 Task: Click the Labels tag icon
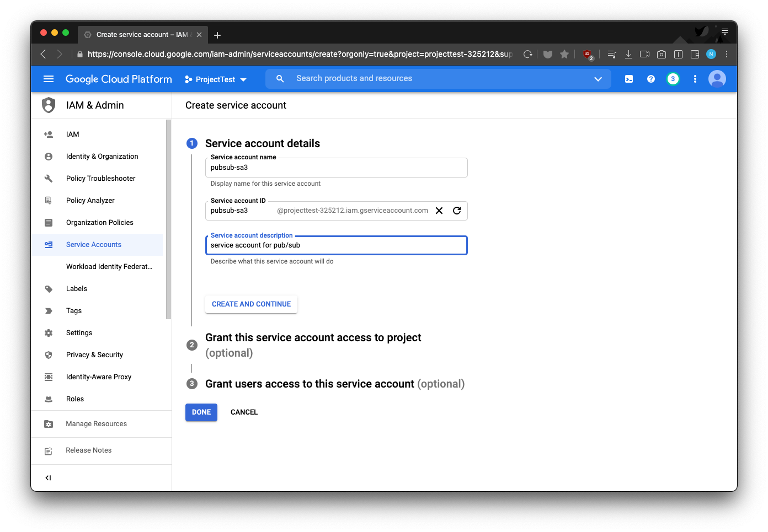(x=49, y=288)
